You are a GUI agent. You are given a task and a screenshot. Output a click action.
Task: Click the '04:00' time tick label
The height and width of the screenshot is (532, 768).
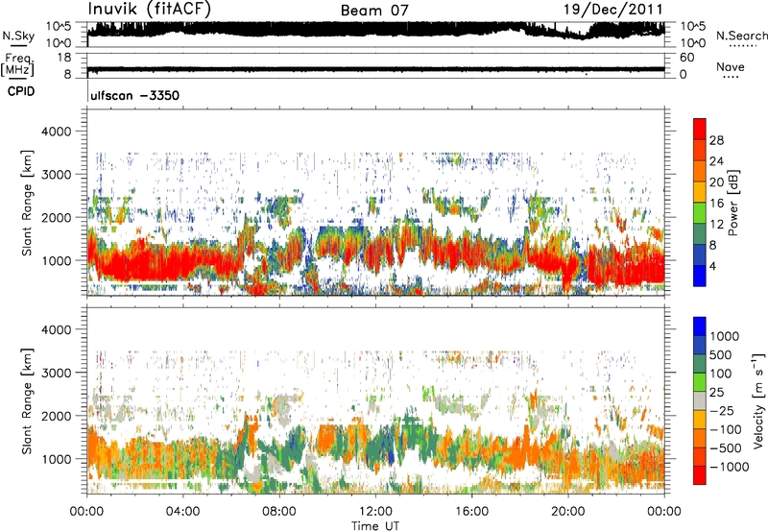(x=183, y=512)
